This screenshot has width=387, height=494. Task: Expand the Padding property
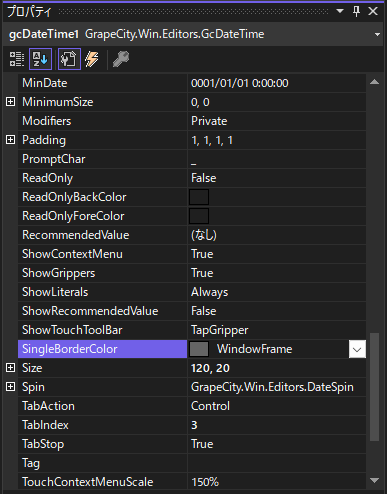(11, 140)
